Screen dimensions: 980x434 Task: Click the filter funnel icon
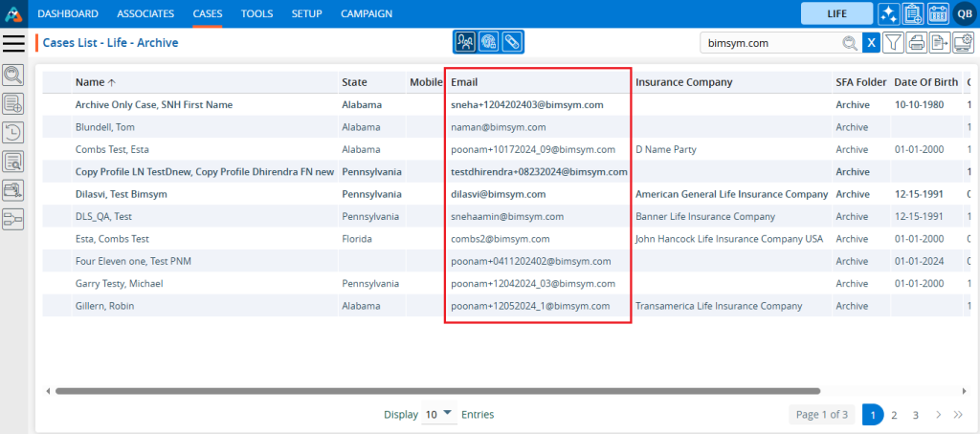[x=892, y=43]
